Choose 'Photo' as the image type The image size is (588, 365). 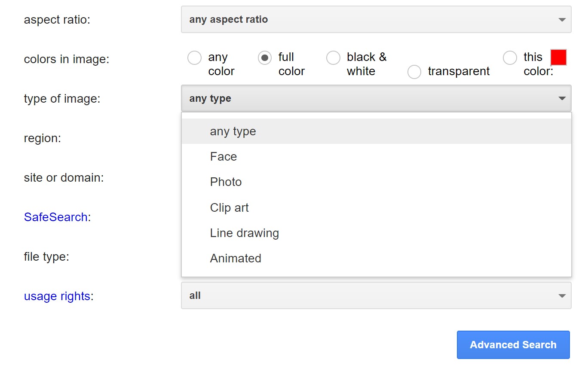pos(226,182)
